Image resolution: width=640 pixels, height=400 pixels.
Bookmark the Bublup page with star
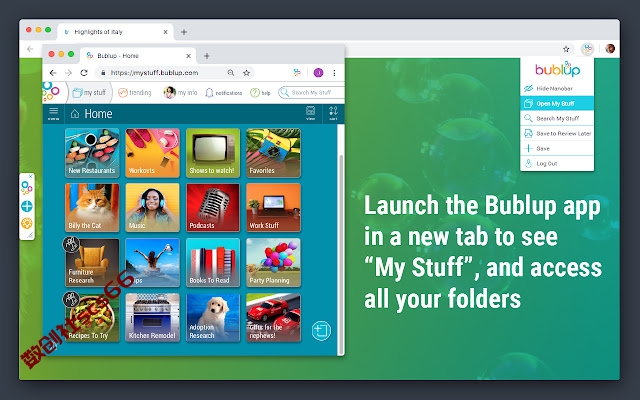pos(247,73)
